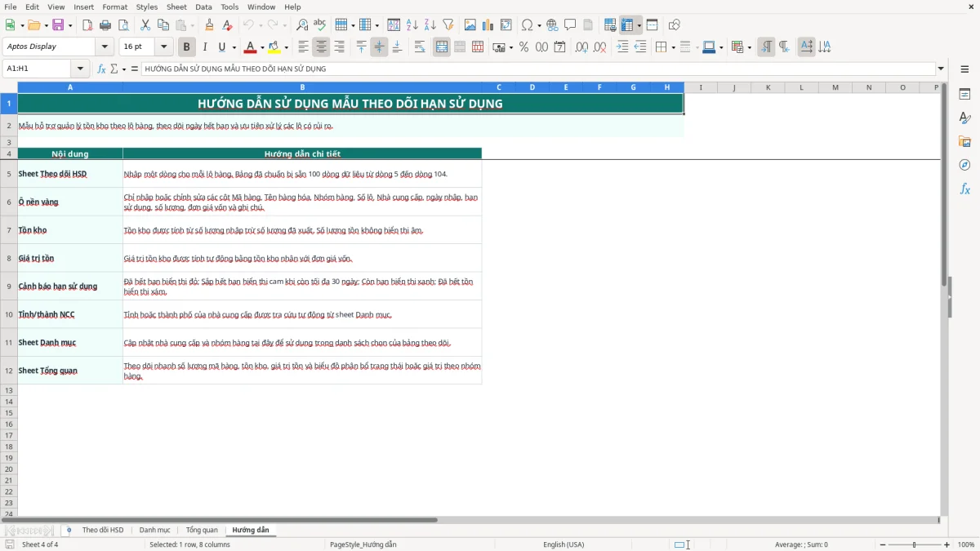Image resolution: width=980 pixels, height=551 pixels.
Task: Open the font size dropdown
Action: pyautogui.click(x=164, y=47)
